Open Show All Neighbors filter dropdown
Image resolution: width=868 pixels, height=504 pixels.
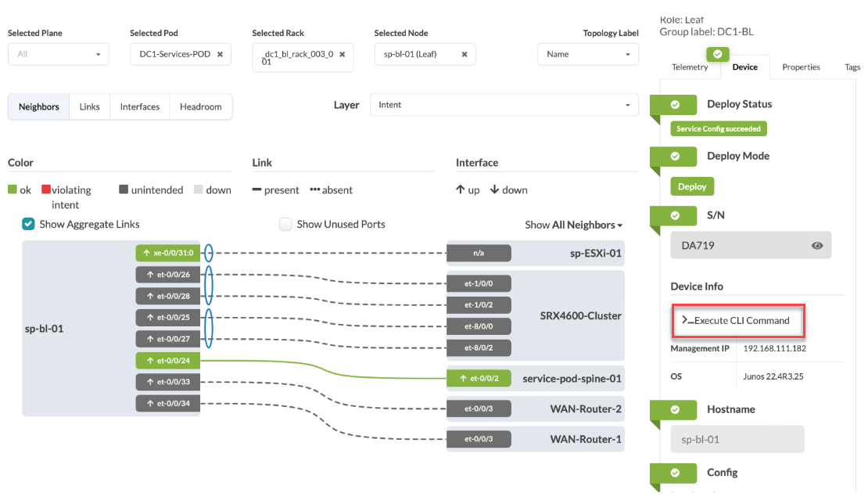coord(574,225)
